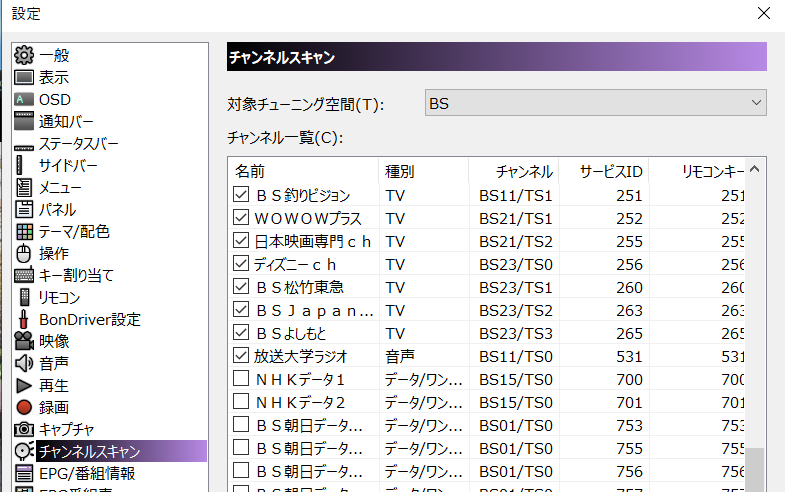Check the service 755 ＢＳ朝日データ row

[x=241, y=447]
